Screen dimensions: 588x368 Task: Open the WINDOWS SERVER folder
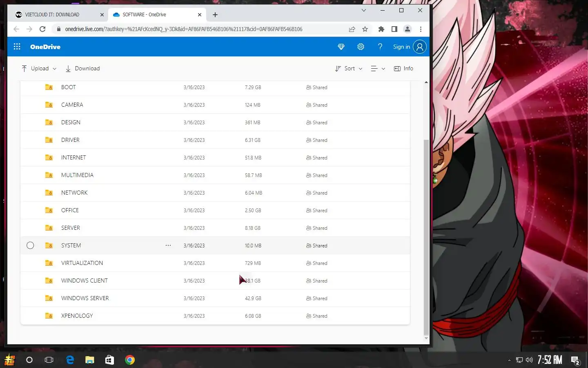(x=85, y=298)
